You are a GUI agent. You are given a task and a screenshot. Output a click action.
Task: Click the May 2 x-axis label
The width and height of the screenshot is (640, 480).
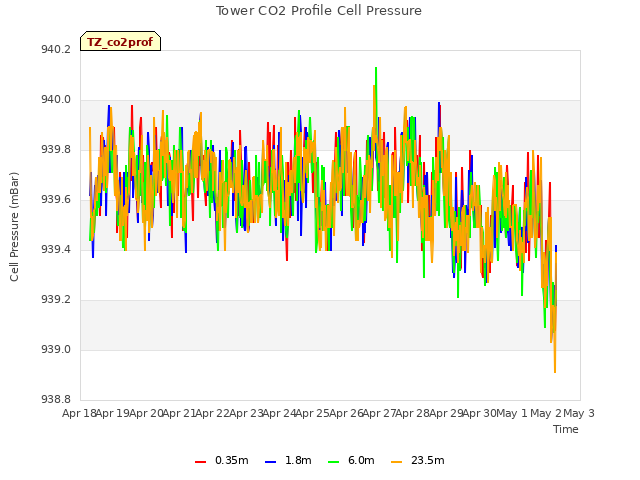tap(546, 413)
